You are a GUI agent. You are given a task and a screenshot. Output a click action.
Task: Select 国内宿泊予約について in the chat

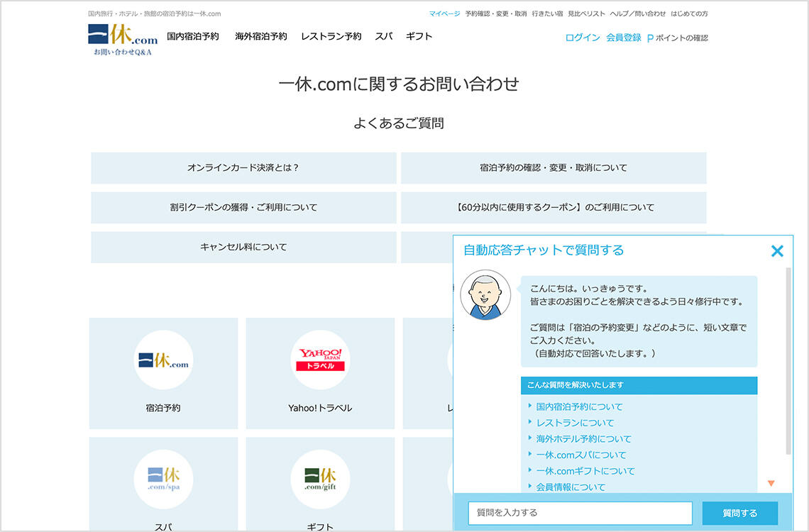coord(579,406)
